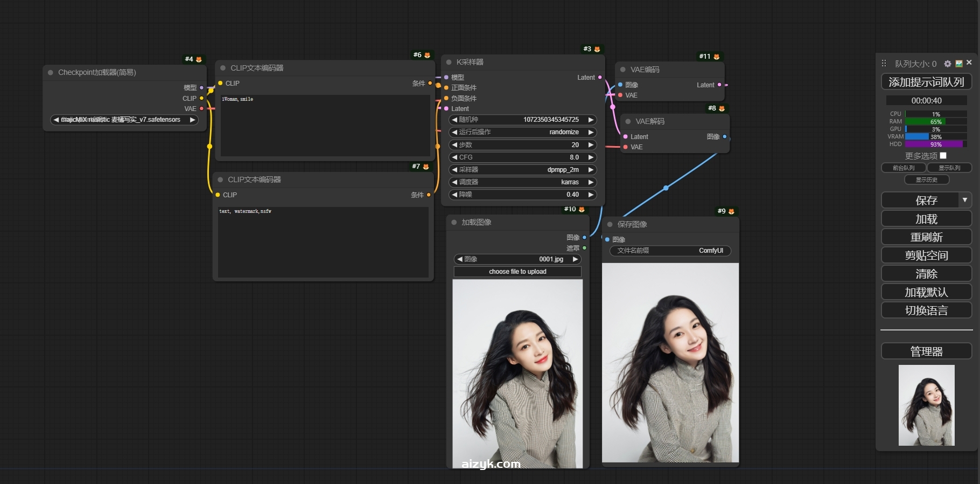Click the fox badge on 加载图像 node #10
The image size is (980, 484).
[582, 209]
